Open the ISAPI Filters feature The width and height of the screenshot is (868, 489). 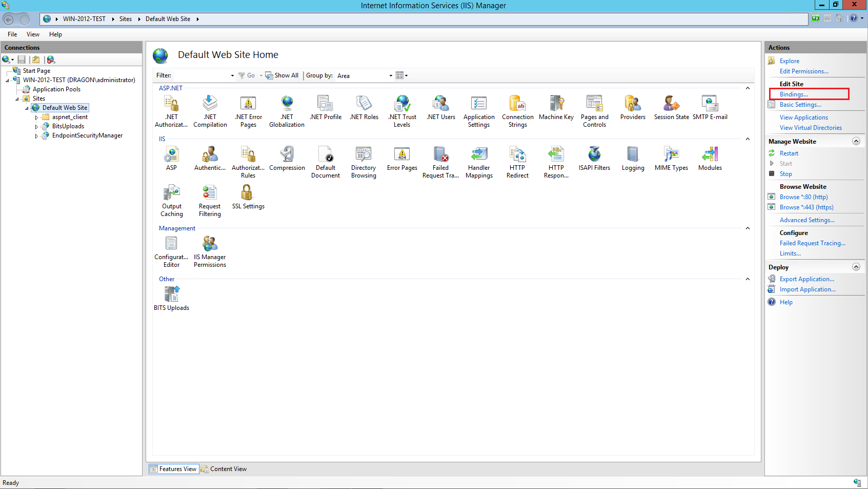point(594,159)
